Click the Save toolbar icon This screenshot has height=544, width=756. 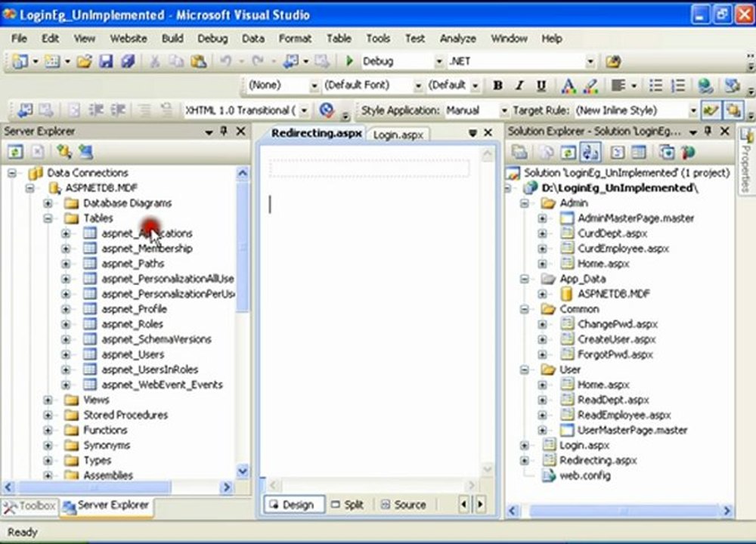point(106,61)
